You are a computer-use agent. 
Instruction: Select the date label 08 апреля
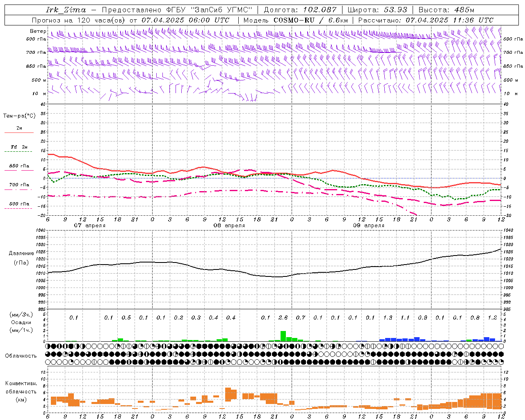tap(229, 226)
